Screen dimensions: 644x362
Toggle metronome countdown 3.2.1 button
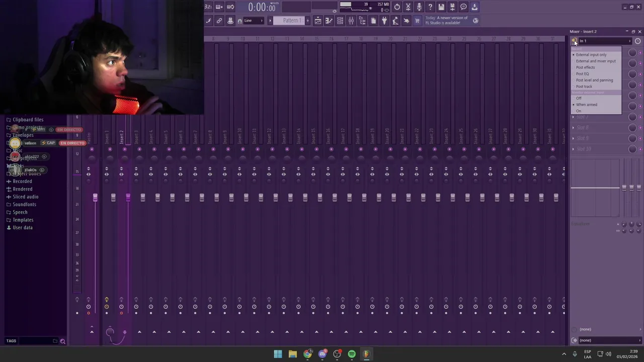208,7
